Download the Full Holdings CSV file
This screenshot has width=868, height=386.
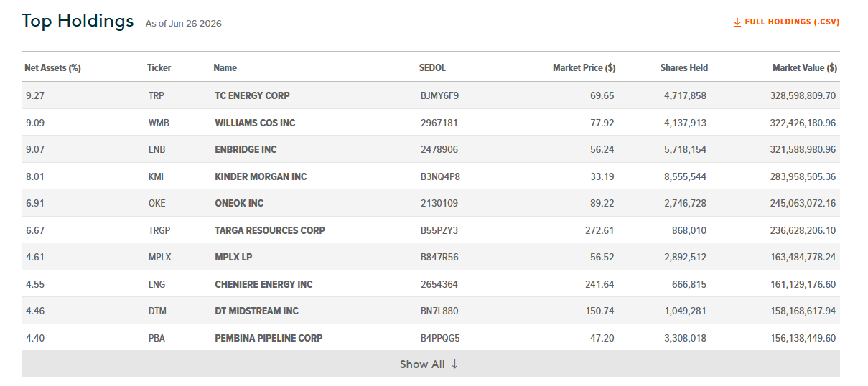[786, 22]
